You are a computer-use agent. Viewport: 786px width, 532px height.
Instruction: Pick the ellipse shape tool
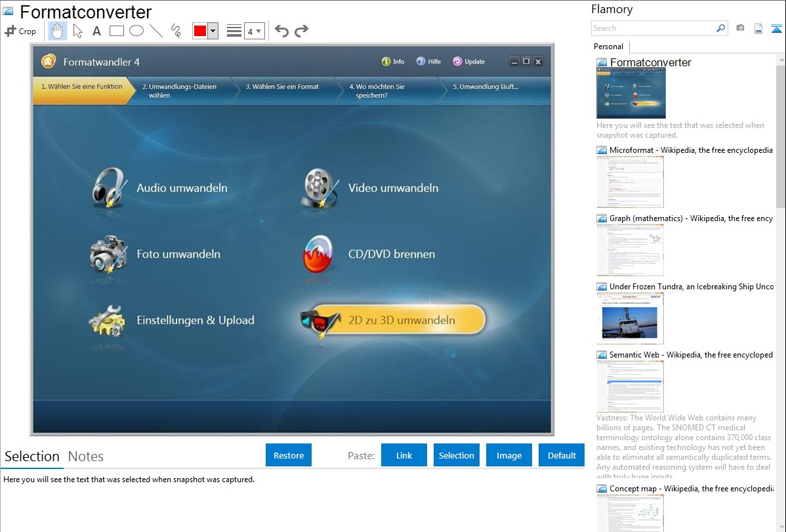point(136,31)
